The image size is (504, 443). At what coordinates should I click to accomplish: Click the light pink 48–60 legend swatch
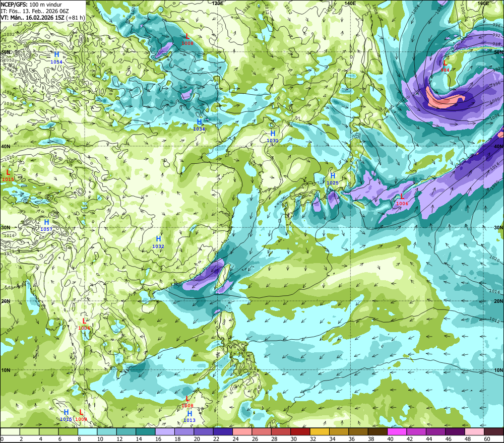(x=474, y=432)
